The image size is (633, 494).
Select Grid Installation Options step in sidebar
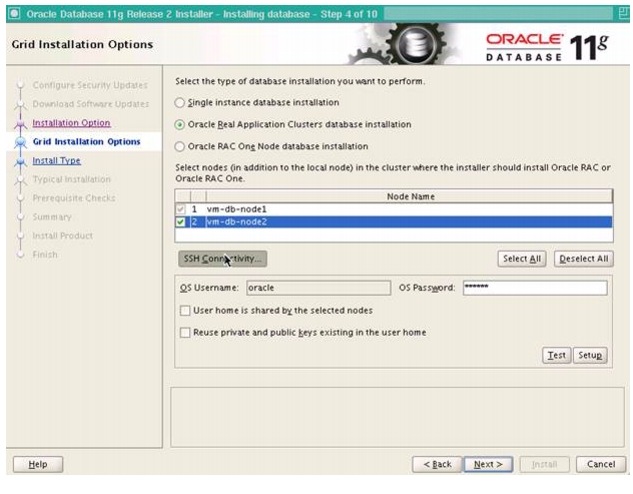[86, 142]
